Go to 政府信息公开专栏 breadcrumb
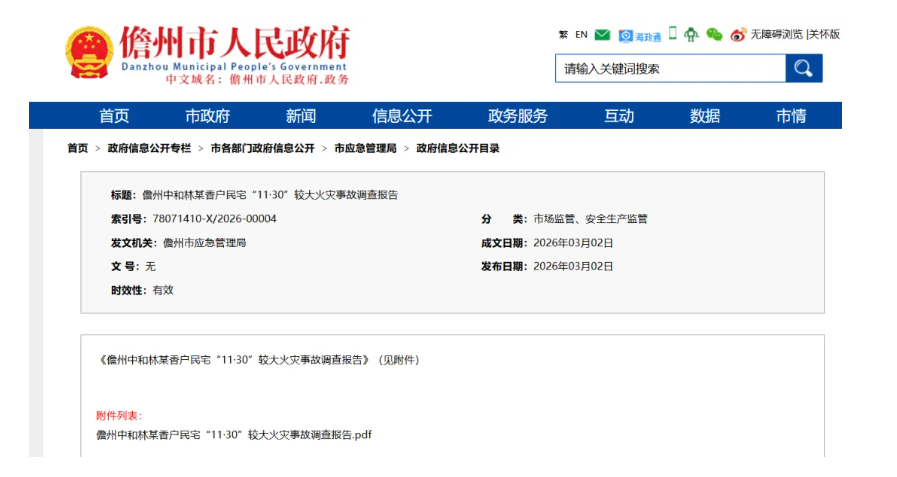897x477 pixels. click(149, 148)
